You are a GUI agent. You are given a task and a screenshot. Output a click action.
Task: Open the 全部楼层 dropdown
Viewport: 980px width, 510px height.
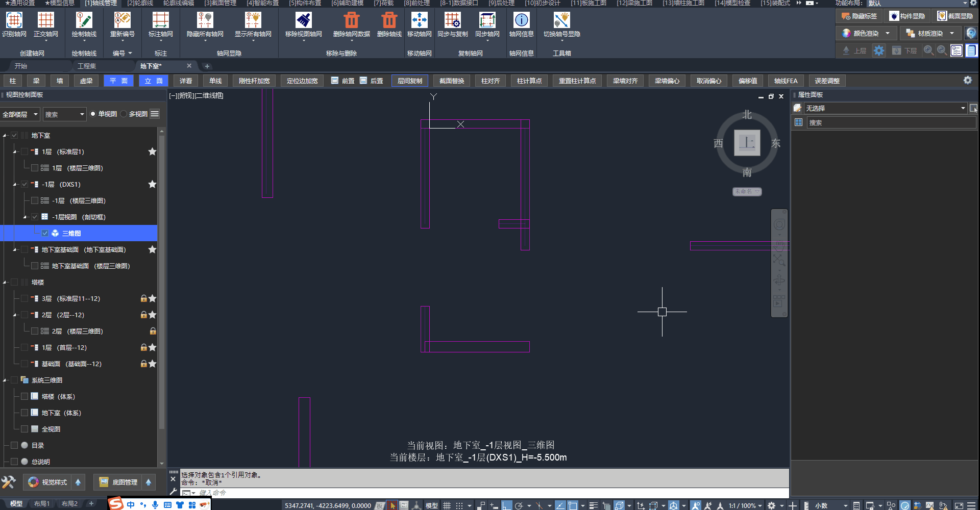(x=20, y=114)
